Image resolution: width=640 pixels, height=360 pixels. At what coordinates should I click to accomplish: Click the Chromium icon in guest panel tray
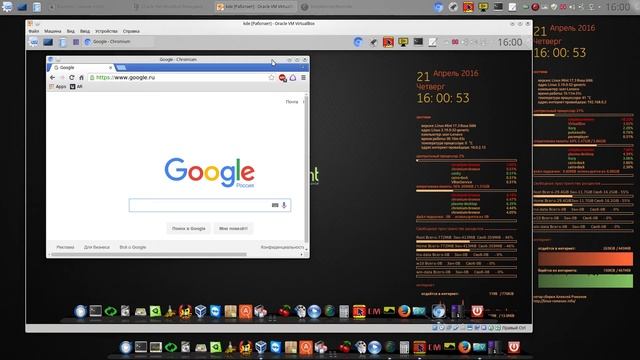[358, 42]
